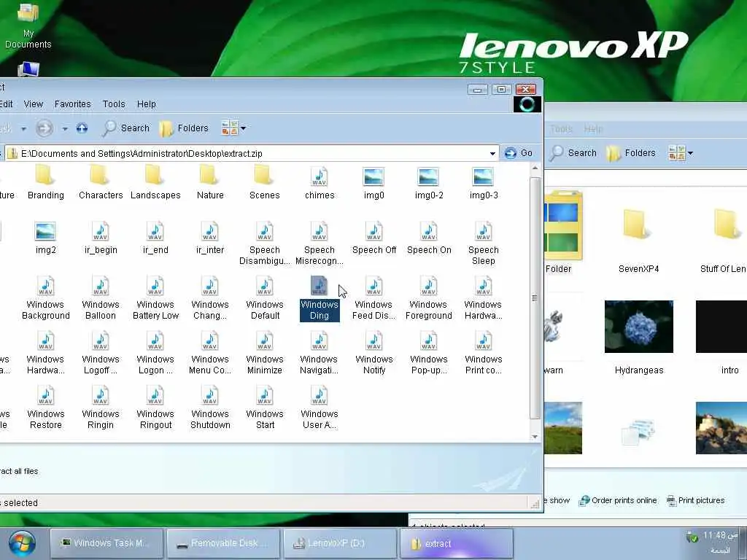Click the file list scrollbar up arrow

click(x=535, y=168)
